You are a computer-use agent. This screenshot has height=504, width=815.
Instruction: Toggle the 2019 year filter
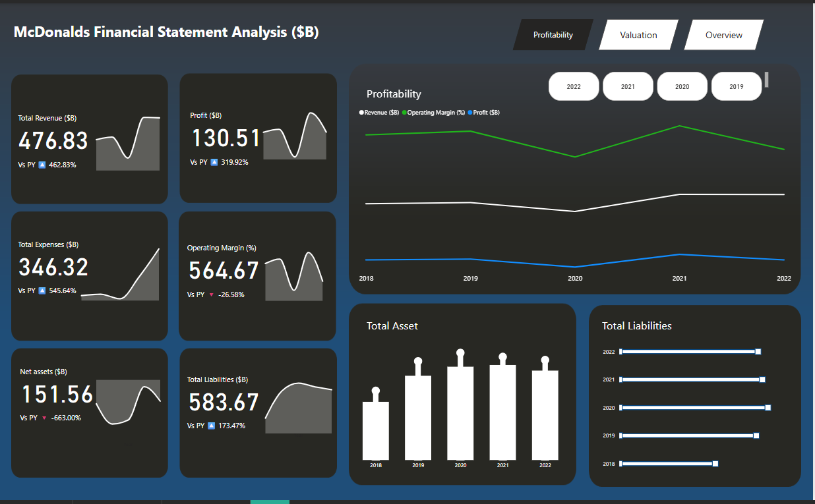tap(737, 86)
